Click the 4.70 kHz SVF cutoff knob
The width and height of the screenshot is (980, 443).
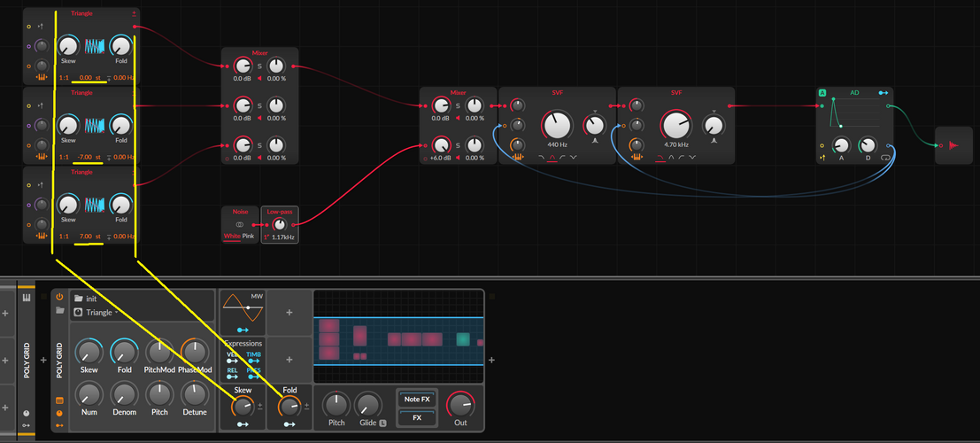pyautogui.click(x=677, y=125)
